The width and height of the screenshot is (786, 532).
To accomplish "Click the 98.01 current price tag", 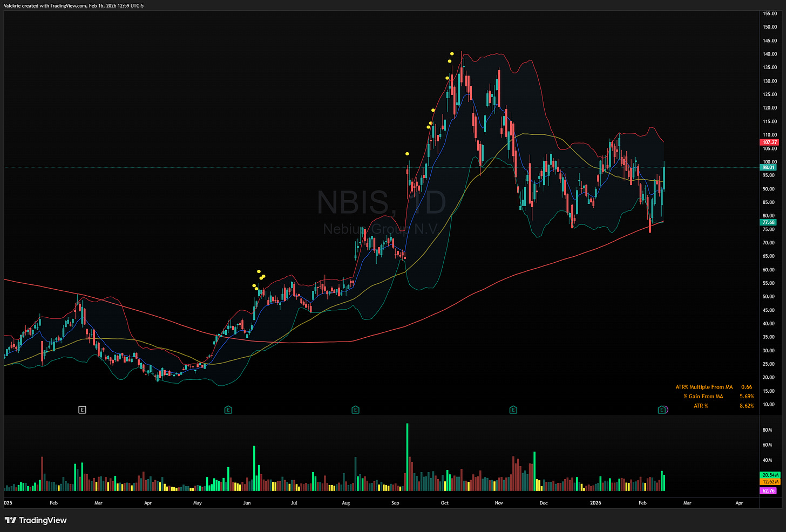I will pyautogui.click(x=768, y=167).
